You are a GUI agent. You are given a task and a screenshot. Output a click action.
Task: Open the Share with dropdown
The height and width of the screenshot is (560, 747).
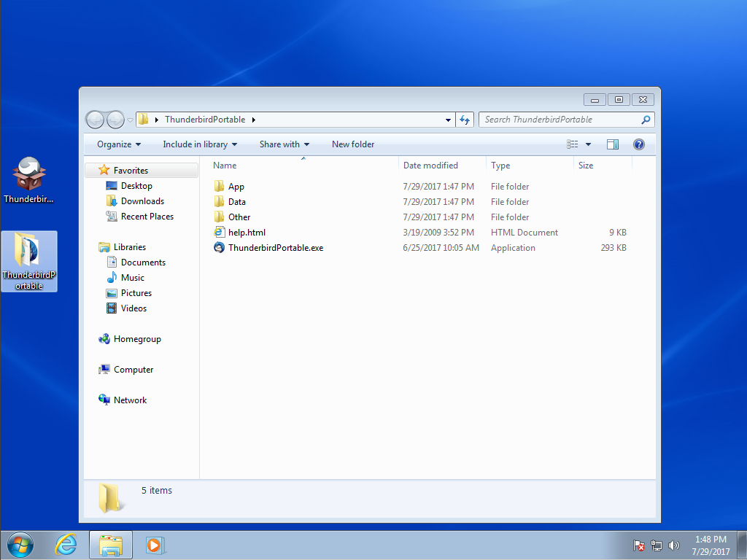click(285, 144)
